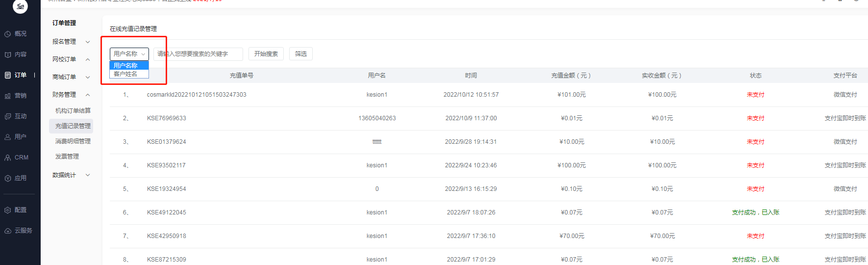Click the 开始搜索 button
868x265 pixels.
click(266, 54)
